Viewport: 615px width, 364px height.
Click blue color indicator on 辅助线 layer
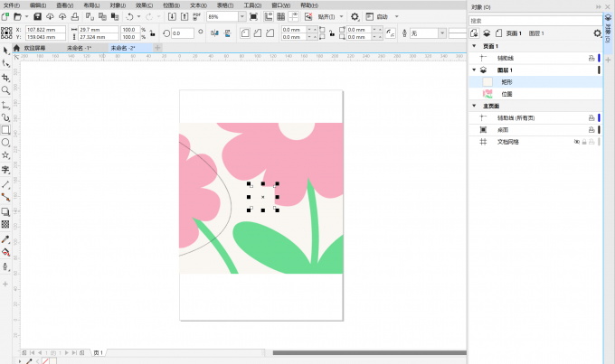tap(599, 58)
